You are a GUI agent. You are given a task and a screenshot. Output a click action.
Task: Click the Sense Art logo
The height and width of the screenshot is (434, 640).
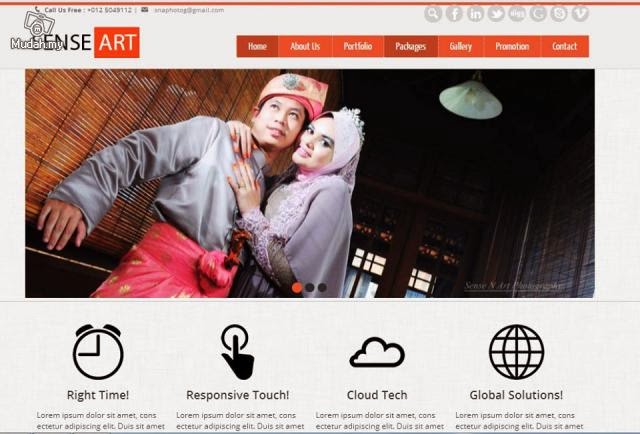pos(85,42)
